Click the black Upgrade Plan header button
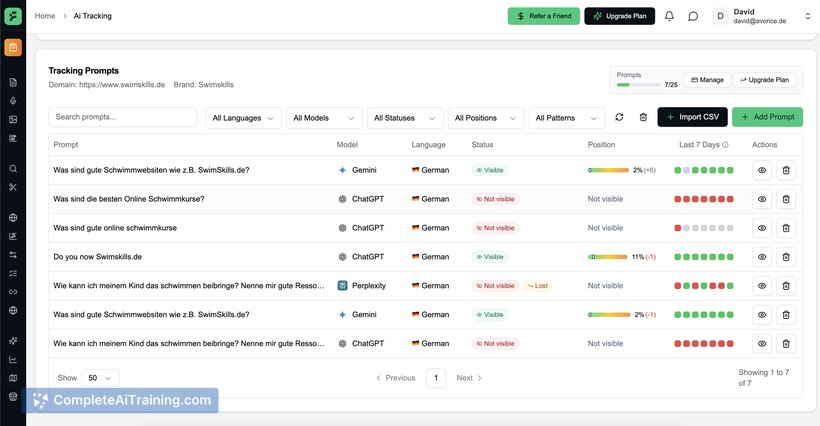Screen dimensions: 820x426 coord(620,16)
